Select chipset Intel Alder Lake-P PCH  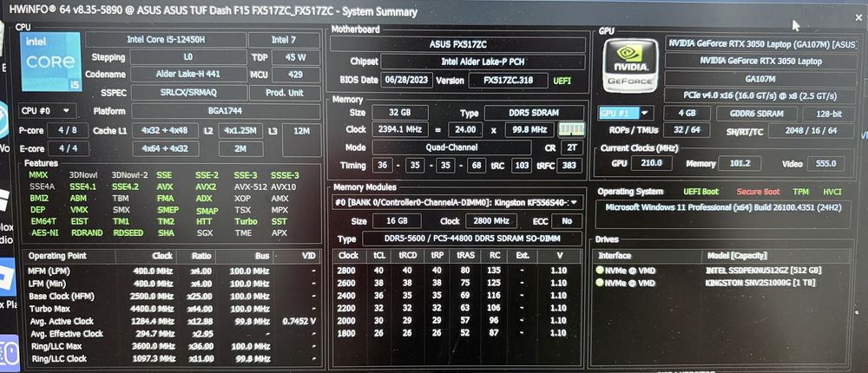[482, 62]
